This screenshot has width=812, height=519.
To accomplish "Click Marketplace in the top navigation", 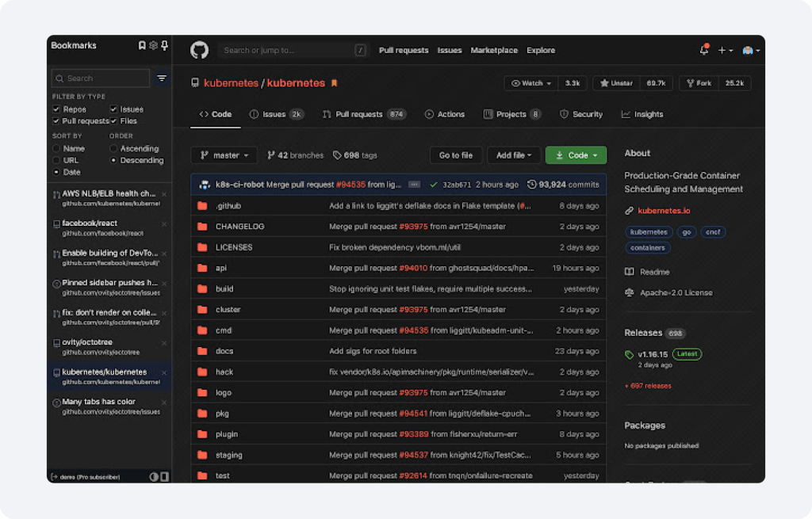I will coord(494,50).
